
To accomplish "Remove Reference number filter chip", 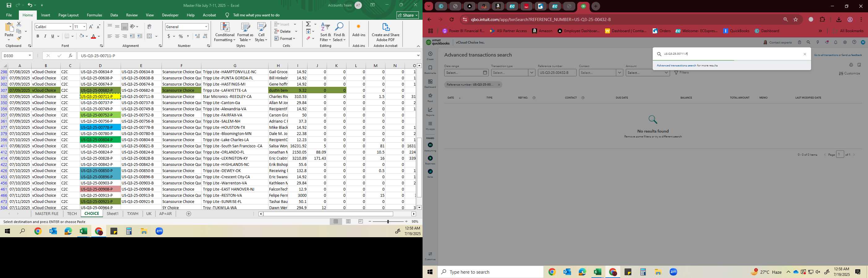I will (x=499, y=85).
